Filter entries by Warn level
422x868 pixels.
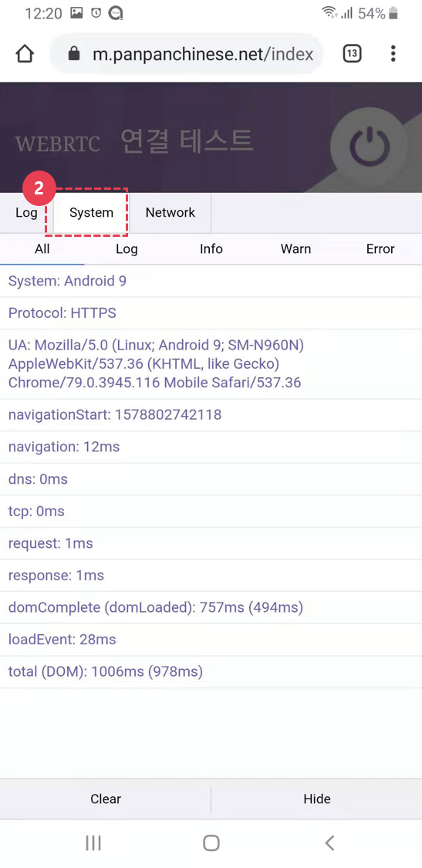coord(295,249)
